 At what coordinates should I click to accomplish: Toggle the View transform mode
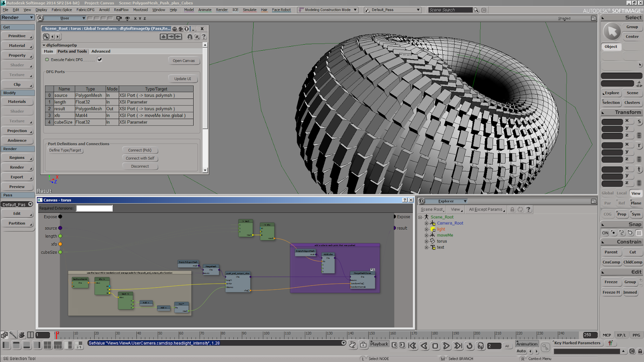[636, 193]
